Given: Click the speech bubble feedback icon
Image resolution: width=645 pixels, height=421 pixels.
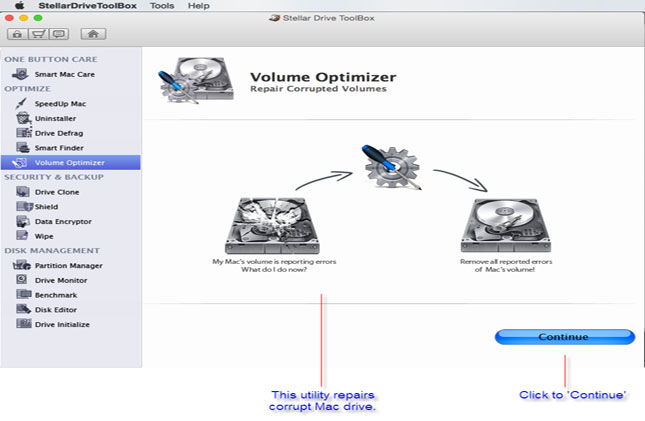Looking at the screenshot, I should (x=59, y=34).
